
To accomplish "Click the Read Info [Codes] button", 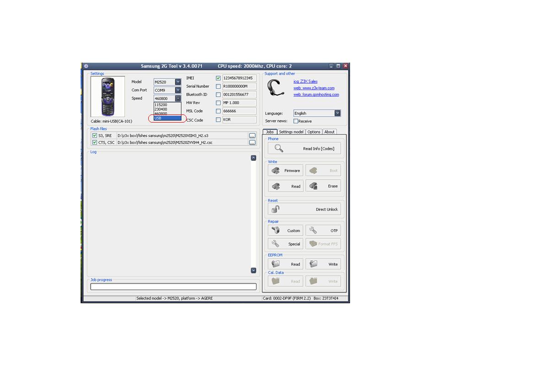I will tap(304, 149).
